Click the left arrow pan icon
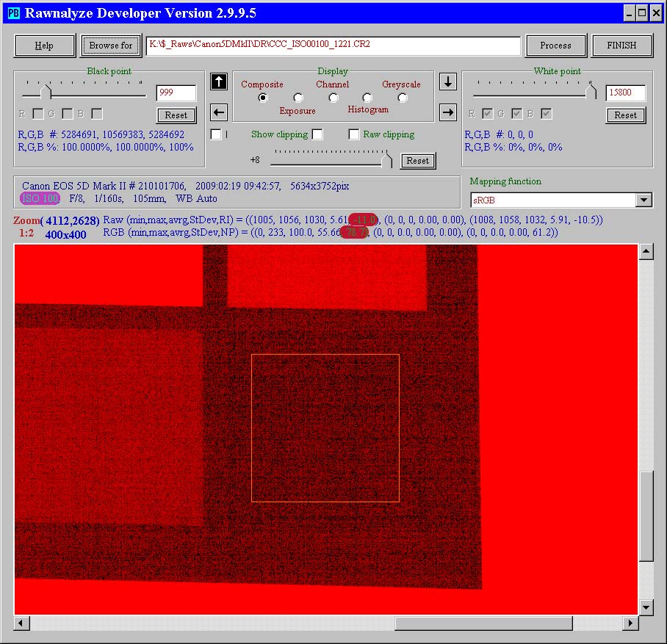This screenshot has height=644, width=667. (x=218, y=112)
